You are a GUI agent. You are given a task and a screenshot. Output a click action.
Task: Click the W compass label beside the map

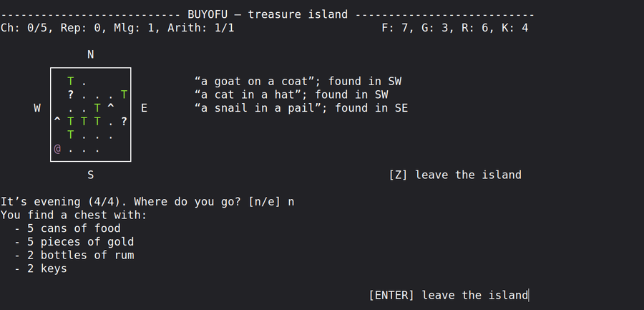coord(37,108)
